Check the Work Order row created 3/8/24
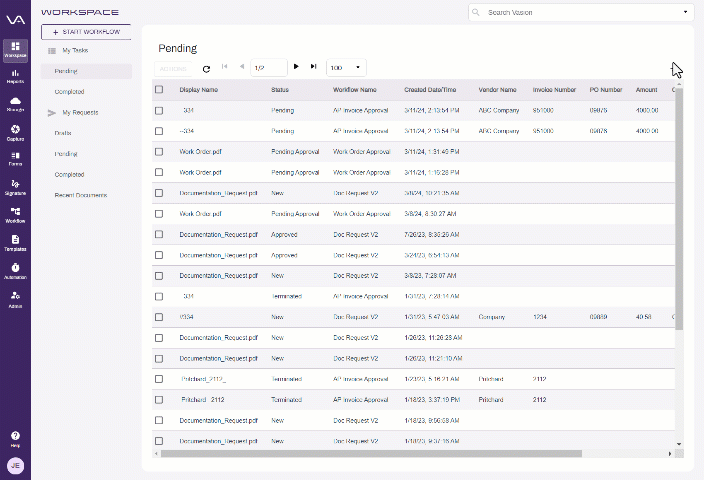The width and height of the screenshot is (704, 480). coord(159,214)
